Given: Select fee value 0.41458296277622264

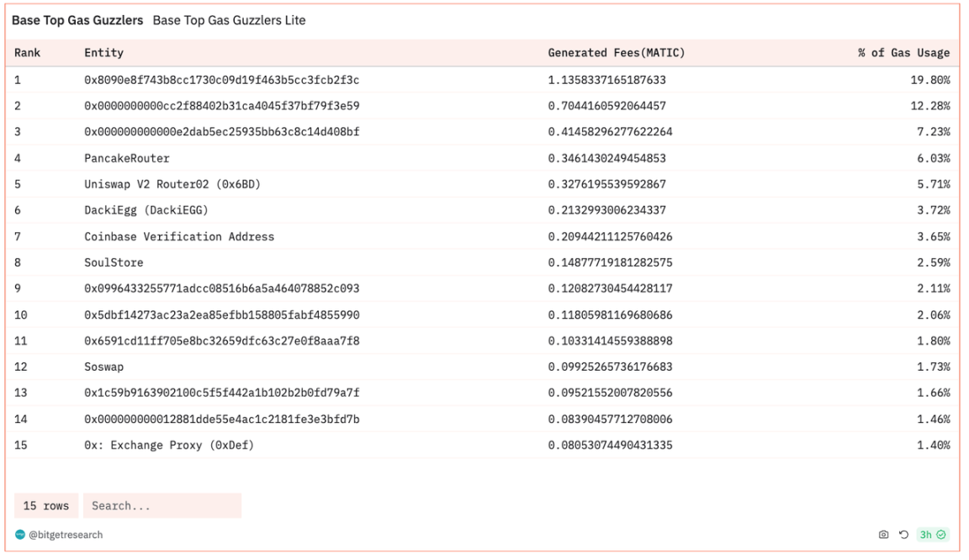Looking at the screenshot, I should click(x=610, y=132).
